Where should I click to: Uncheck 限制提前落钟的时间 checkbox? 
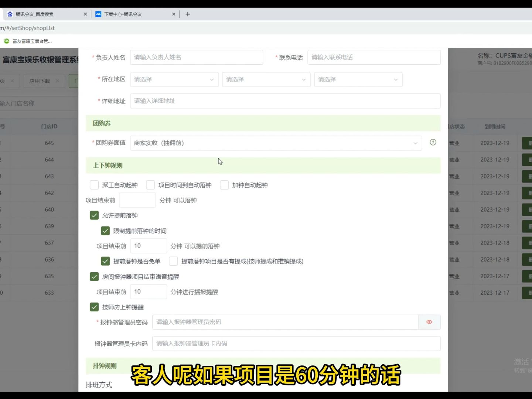(105, 231)
